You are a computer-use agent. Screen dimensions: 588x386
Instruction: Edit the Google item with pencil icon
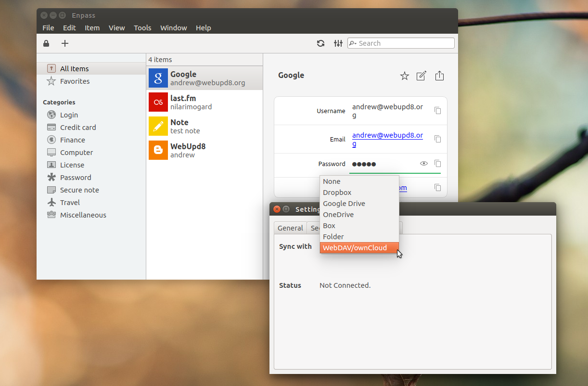422,76
